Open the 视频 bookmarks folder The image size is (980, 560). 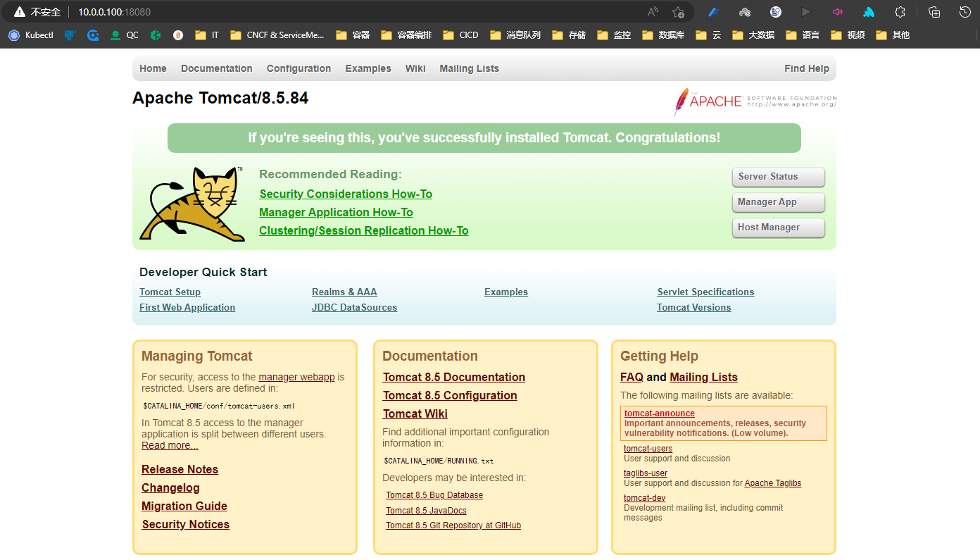848,35
